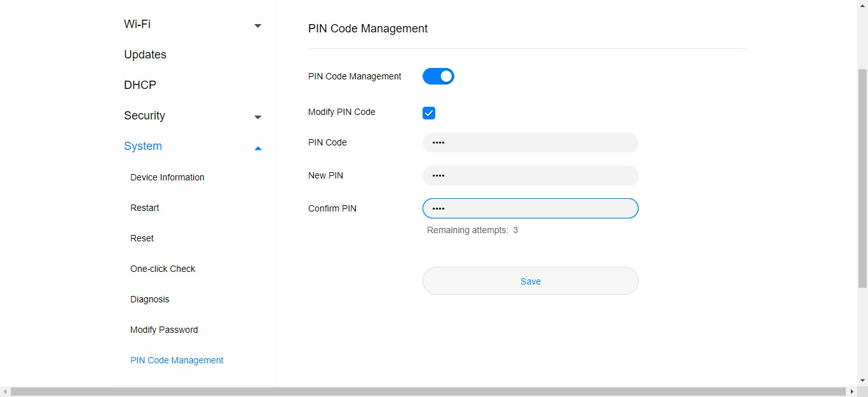
Task: Disable the PIN Code Management toggle
Action: click(438, 76)
